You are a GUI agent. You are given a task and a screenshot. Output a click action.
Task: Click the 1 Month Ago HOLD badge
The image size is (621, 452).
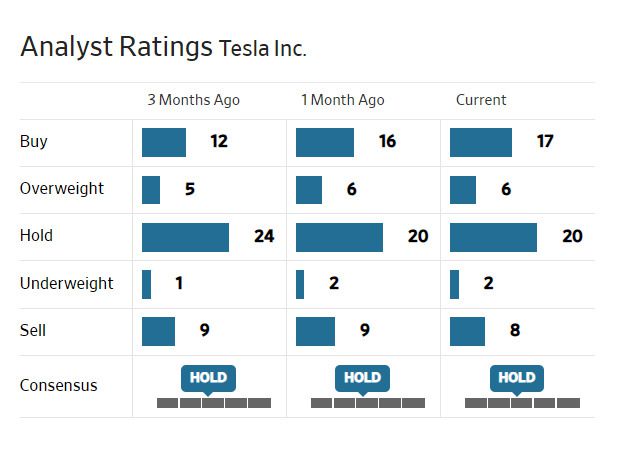[x=362, y=377]
